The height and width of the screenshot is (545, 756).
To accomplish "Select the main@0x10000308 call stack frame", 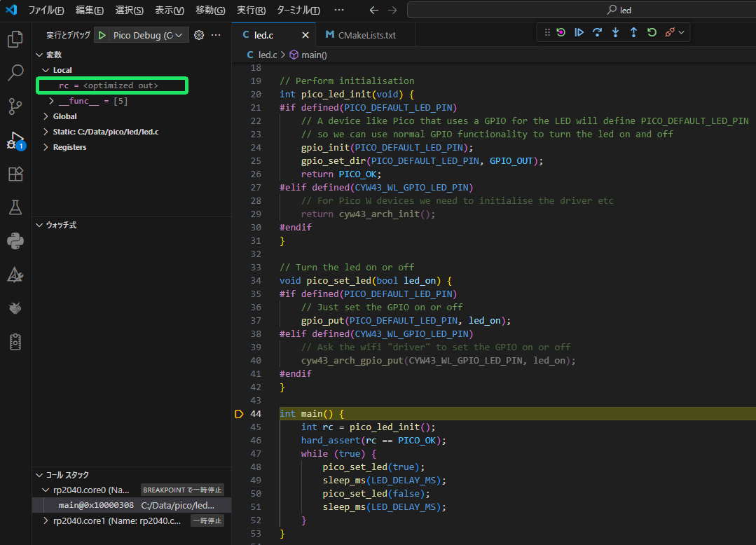I will pyautogui.click(x=96, y=505).
